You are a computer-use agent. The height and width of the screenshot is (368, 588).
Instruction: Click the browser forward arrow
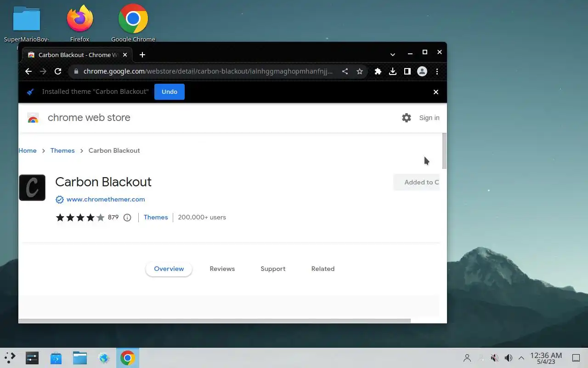[x=43, y=71]
